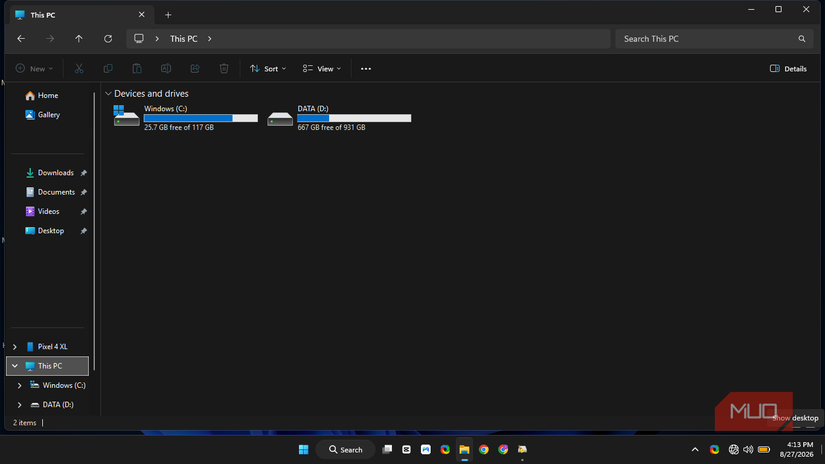This screenshot has height=464, width=825.
Task: Click This PC breadcrumb in address bar
Action: click(x=184, y=38)
